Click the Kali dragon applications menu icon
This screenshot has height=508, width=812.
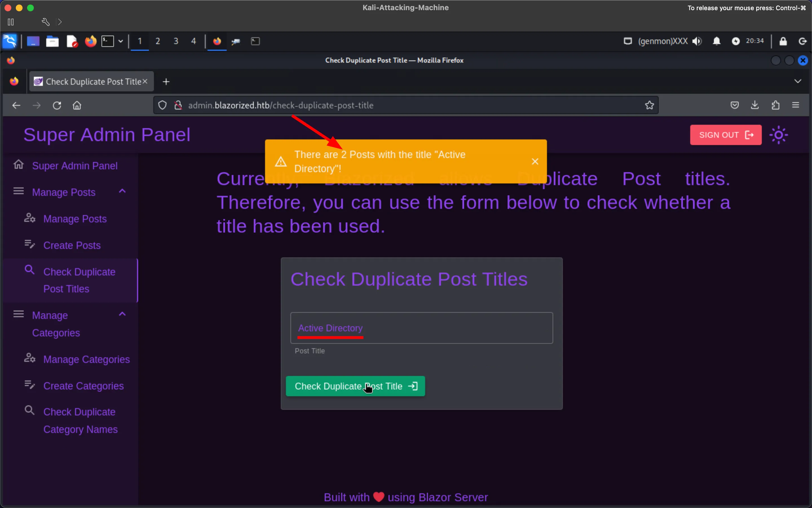(9, 41)
